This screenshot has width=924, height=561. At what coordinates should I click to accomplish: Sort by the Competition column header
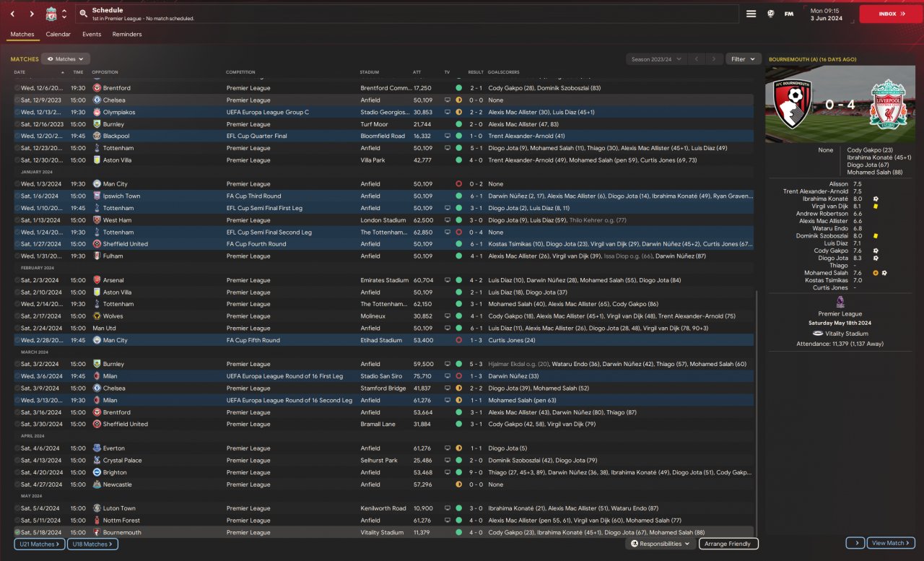(240, 72)
